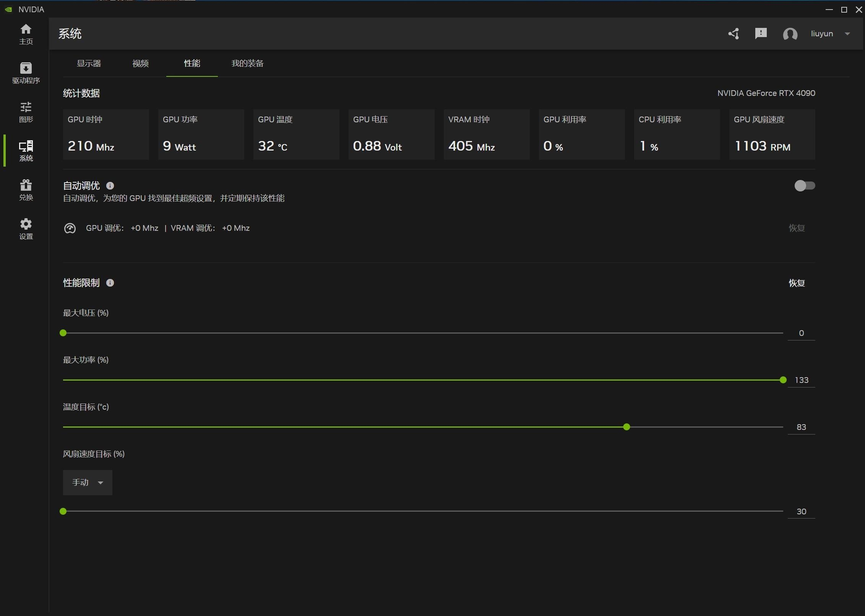Image resolution: width=865 pixels, height=616 pixels.
Task: Click the VRAM 时钟 405 Mhz card
Action: (487, 135)
